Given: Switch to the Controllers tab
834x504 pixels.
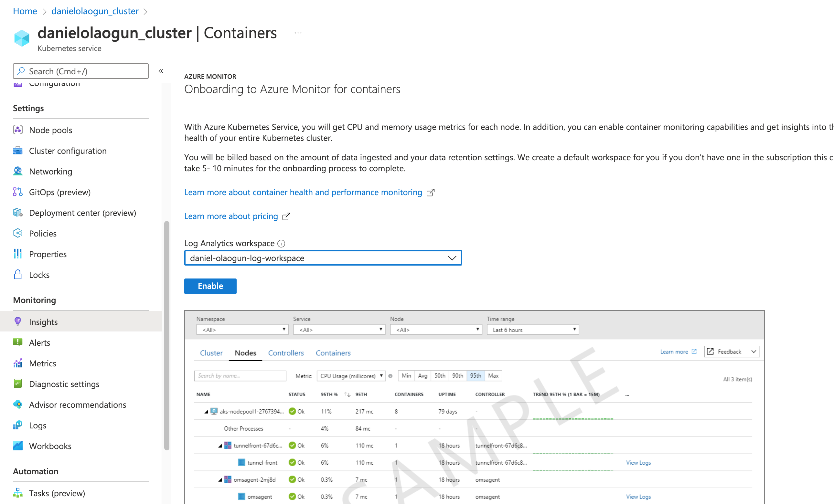Looking at the screenshot, I should [286, 353].
